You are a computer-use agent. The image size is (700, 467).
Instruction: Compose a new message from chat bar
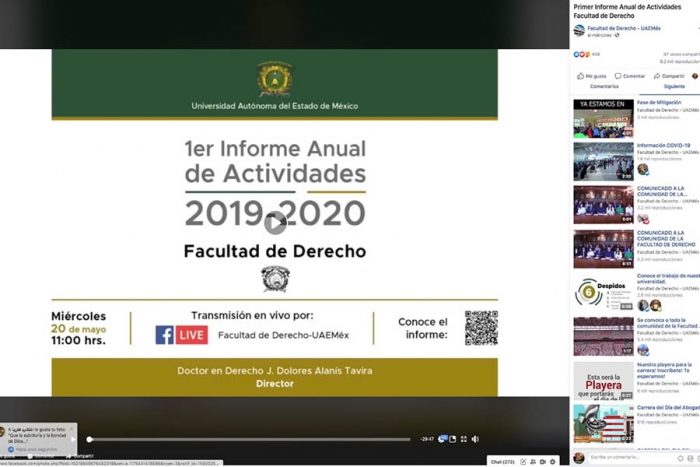point(523,462)
